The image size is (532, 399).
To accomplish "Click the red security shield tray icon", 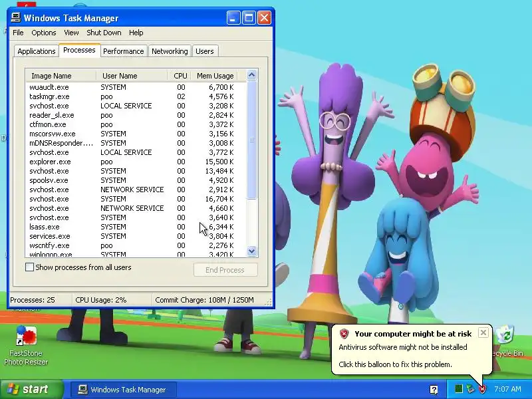I will pos(482,389).
